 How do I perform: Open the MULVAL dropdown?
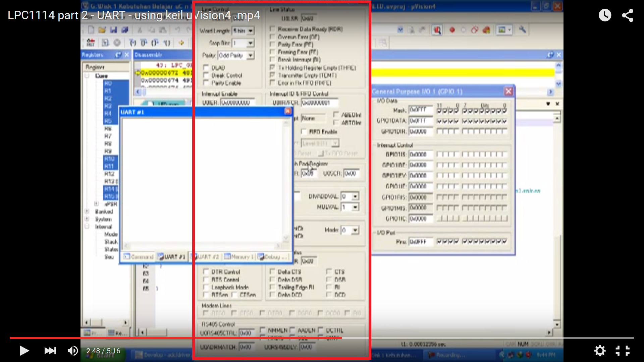355,207
